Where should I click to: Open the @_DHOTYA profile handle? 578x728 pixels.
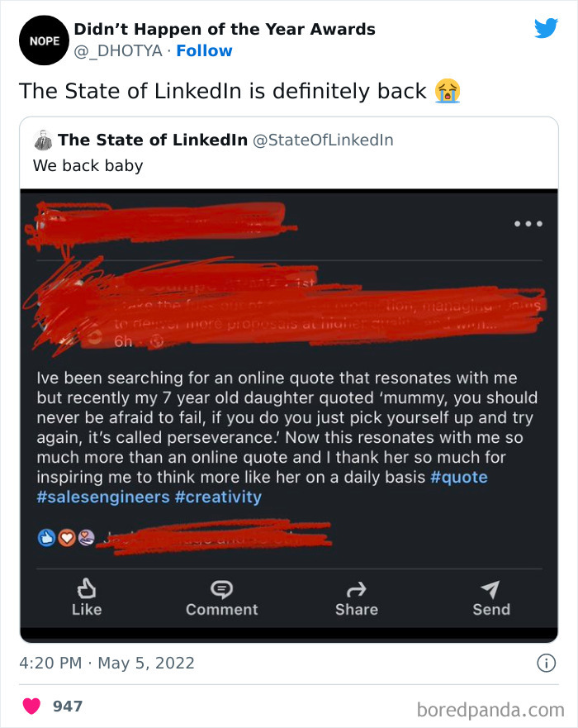click(x=116, y=50)
